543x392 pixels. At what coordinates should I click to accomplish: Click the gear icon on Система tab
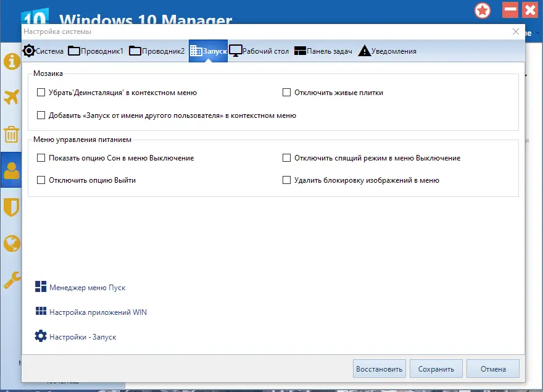coord(29,51)
